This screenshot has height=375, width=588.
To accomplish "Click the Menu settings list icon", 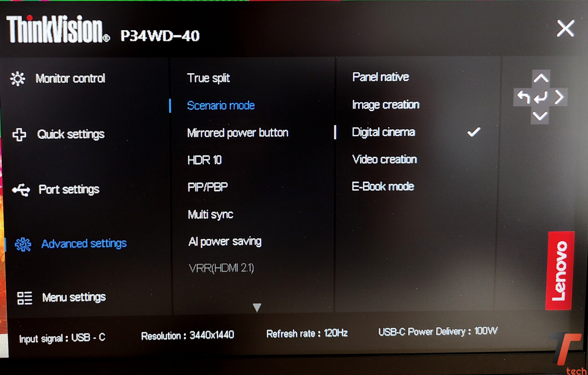I will click(x=24, y=298).
